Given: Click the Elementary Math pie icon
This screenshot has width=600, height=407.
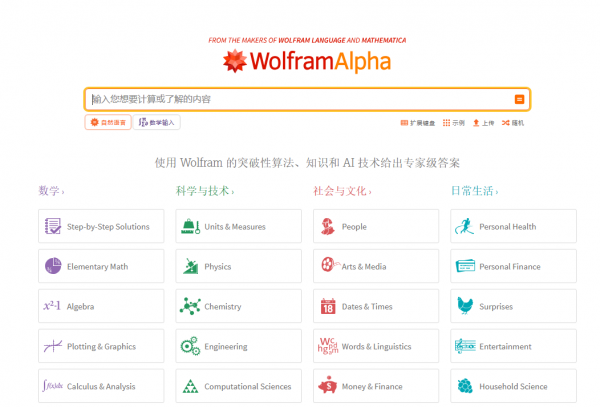Looking at the screenshot, I should (x=53, y=266).
